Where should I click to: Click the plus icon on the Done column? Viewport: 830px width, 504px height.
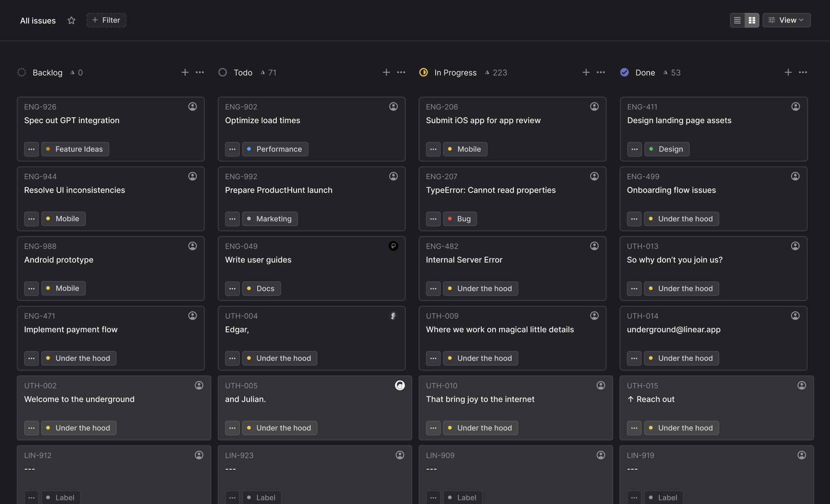[788, 72]
